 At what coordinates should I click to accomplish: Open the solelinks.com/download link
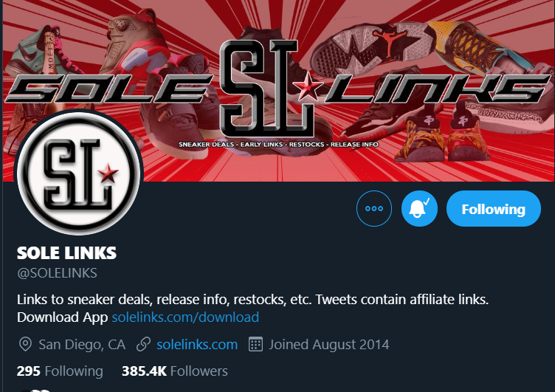(x=185, y=317)
